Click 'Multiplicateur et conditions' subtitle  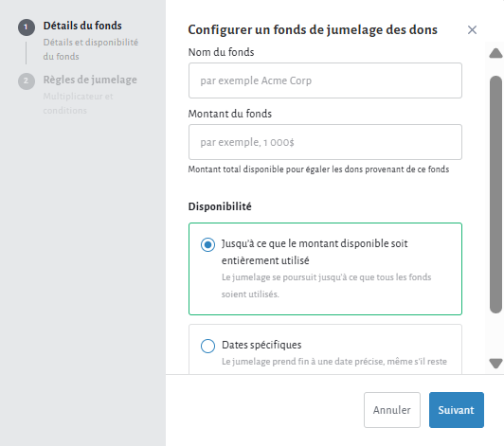tap(78, 103)
